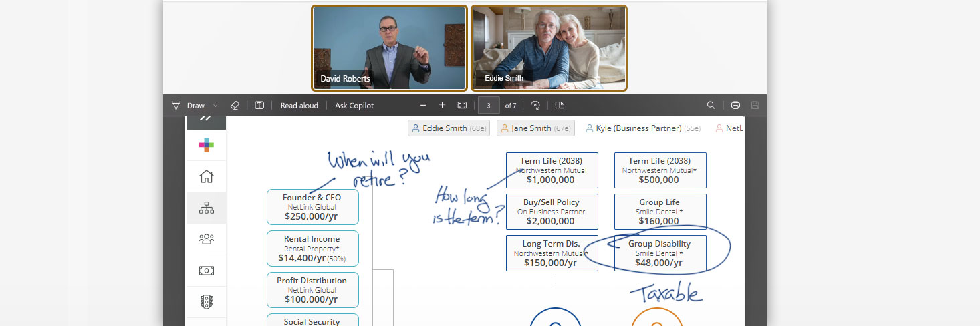The image size is (980, 326).
Task: Select Eddie Smith video thumbnail
Action: coord(549,47)
